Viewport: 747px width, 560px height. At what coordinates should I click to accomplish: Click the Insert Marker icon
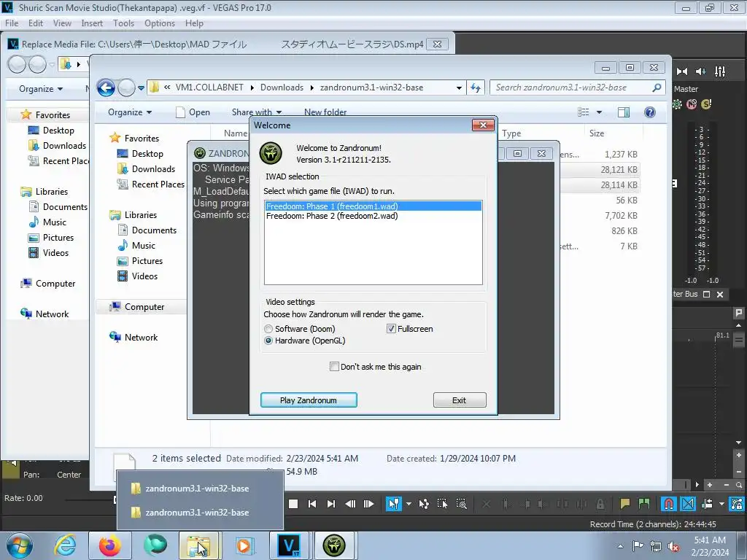coord(624,504)
